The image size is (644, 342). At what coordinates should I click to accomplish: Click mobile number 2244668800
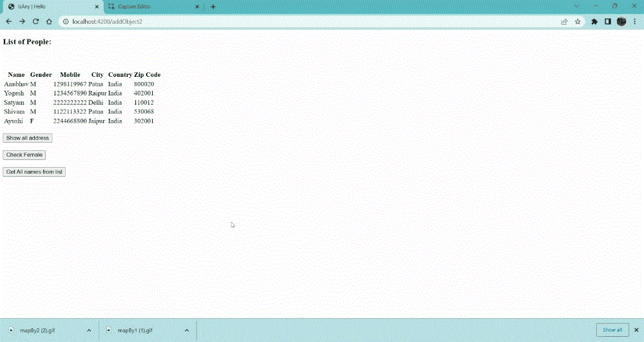point(70,121)
